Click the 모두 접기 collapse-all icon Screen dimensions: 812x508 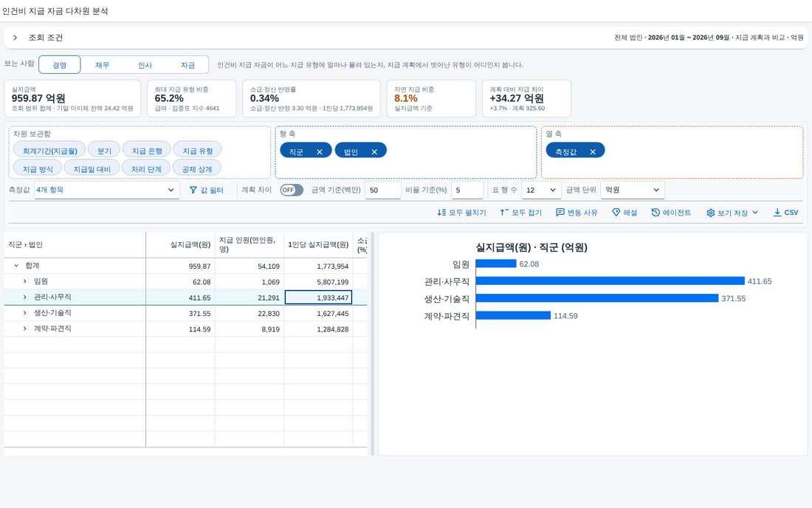[x=504, y=213]
